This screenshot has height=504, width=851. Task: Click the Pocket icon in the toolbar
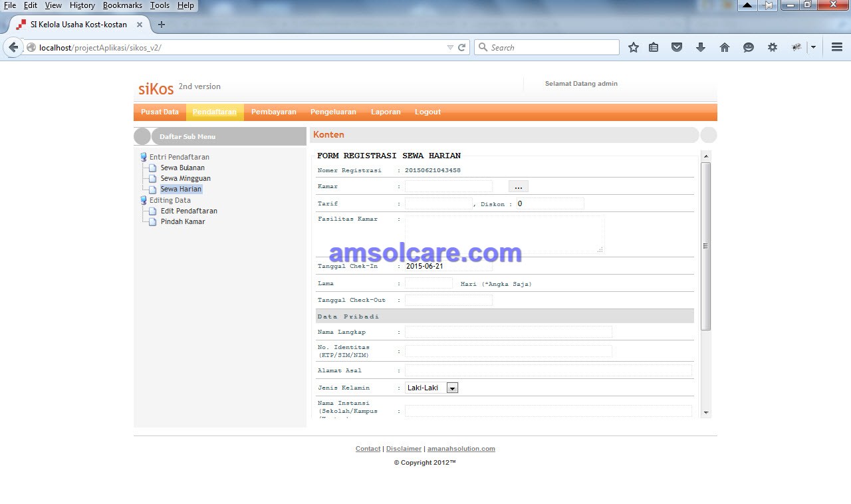[677, 47]
